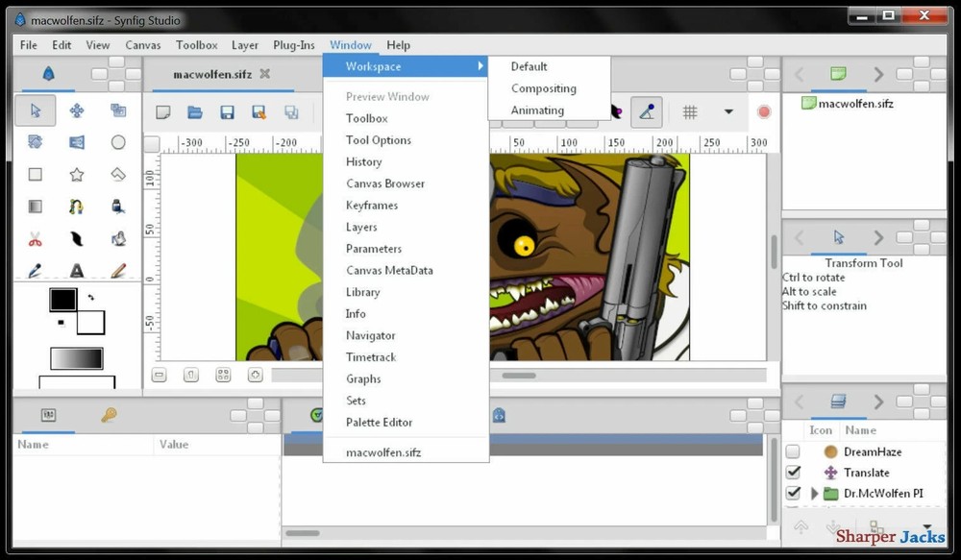The height and width of the screenshot is (560, 961).
Task: Select the Scale tool
Action: point(118,110)
